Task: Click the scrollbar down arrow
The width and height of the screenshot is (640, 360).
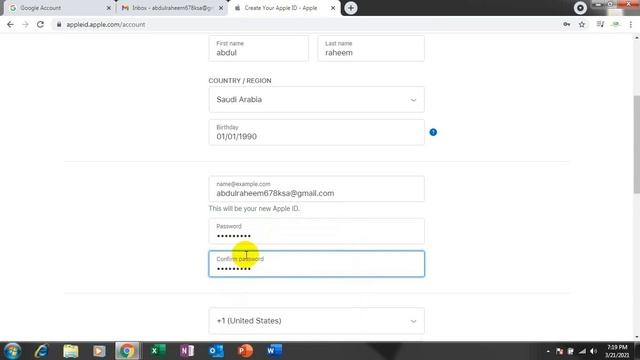Action: (x=636, y=338)
